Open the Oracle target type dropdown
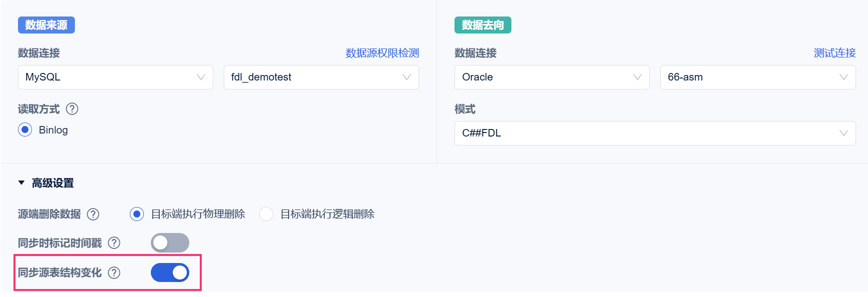This screenshot has height=297, width=868. (552, 77)
